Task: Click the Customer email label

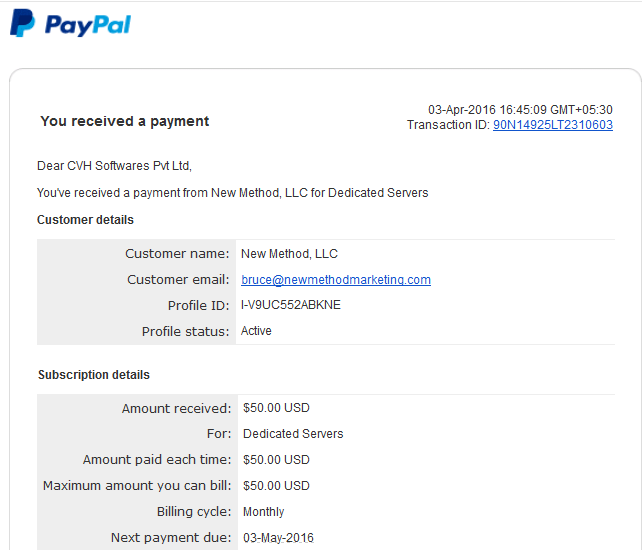Action: (x=178, y=280)
